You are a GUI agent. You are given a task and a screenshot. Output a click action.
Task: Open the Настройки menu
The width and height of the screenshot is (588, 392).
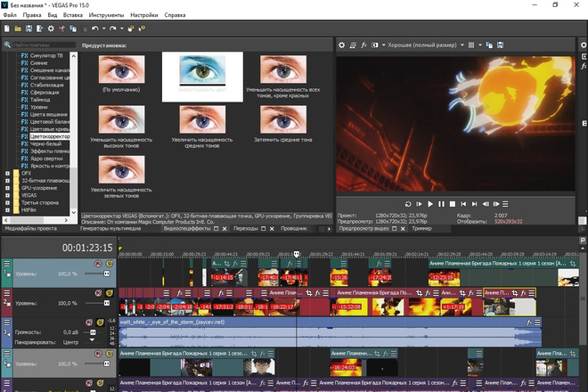pos(144,15)
